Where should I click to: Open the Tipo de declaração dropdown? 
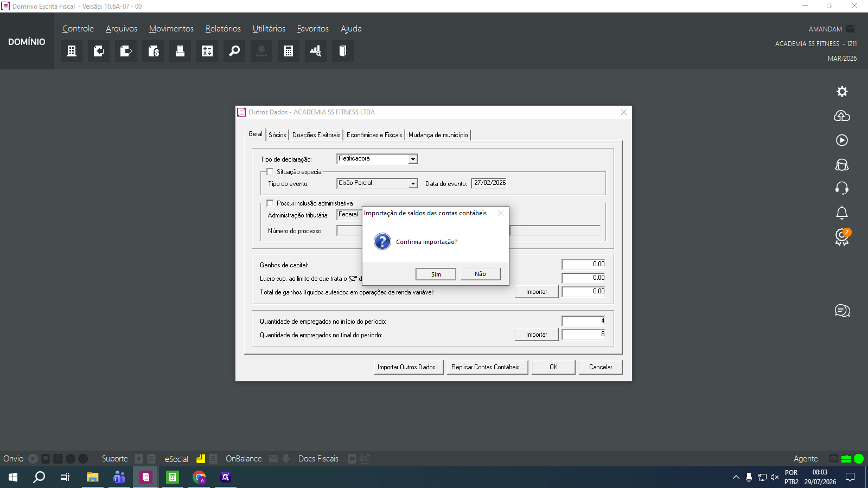[413, 159]
